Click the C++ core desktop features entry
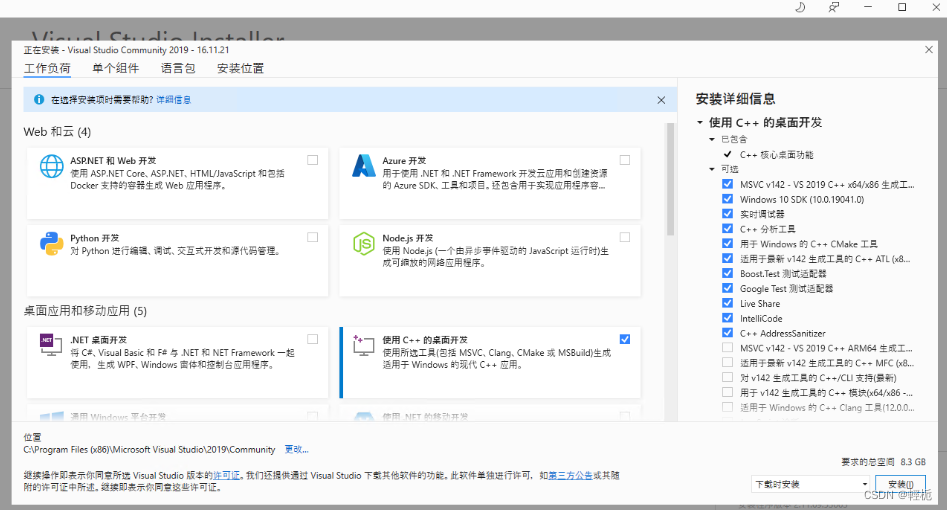 777,155
